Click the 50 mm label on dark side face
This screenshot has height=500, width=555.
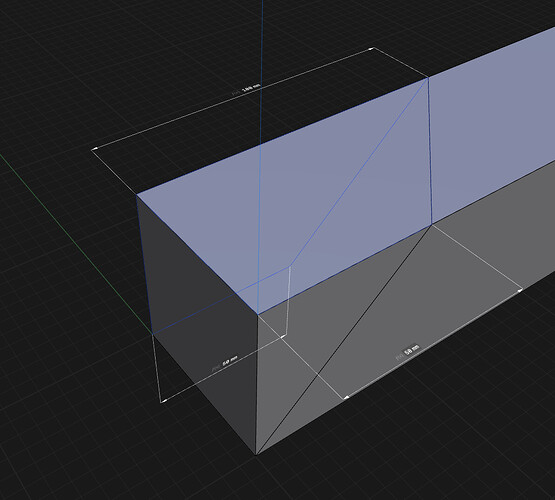[225, 363]
